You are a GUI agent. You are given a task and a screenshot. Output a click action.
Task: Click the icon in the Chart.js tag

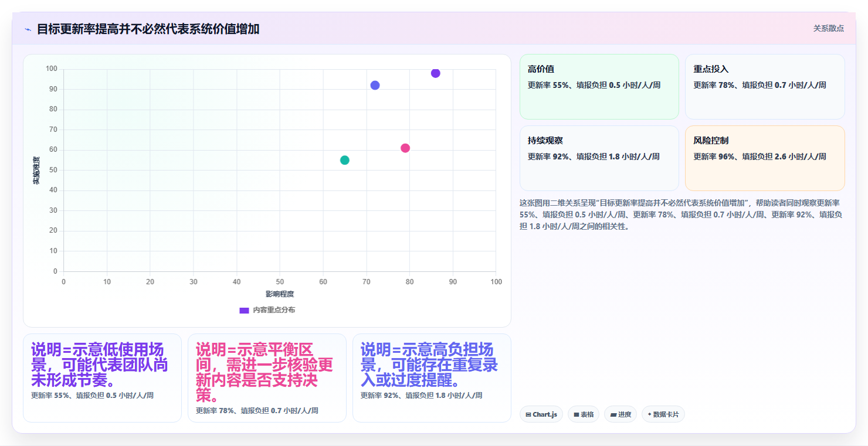pos(528,414)
